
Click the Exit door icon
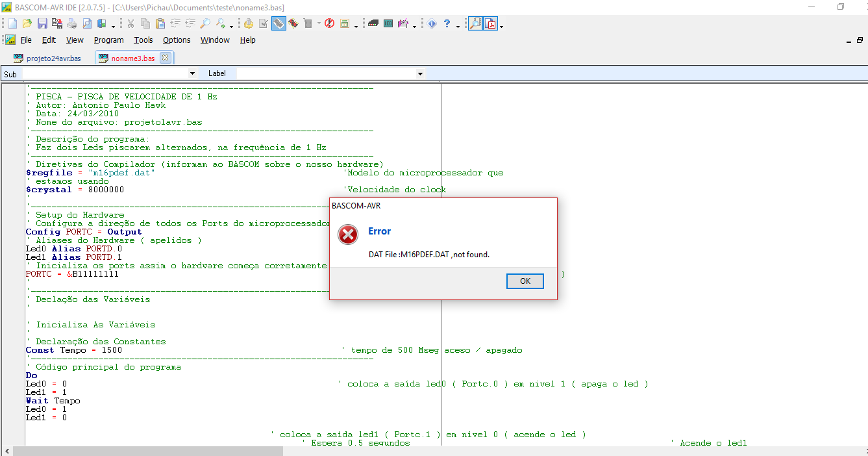coord(102,23)
